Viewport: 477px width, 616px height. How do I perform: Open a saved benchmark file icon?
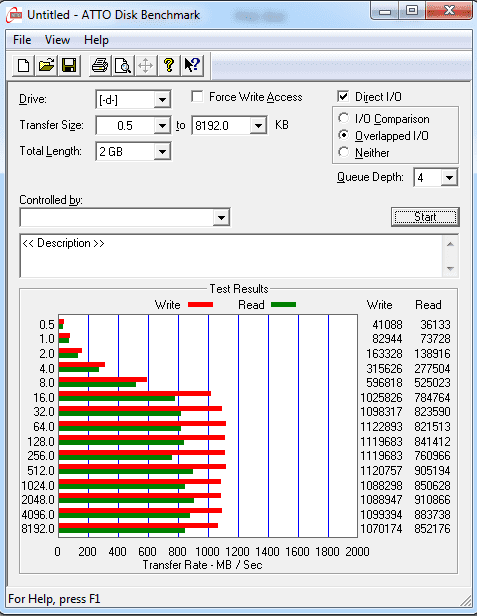click(46, 65)
